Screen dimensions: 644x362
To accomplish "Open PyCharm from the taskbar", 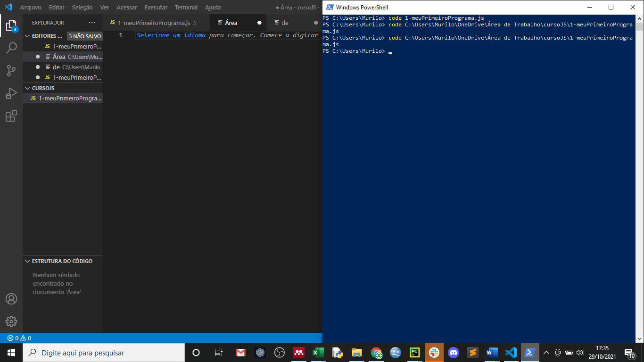I will click(414, 353).
